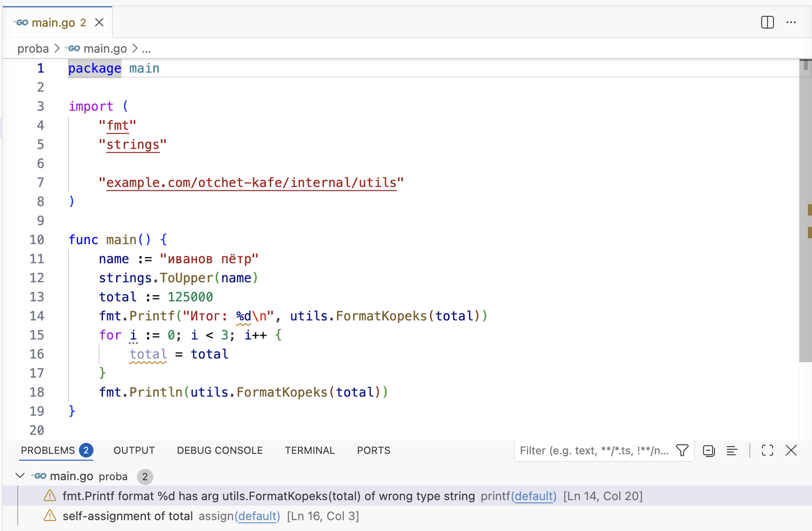Viewport: 812px width, 531px height.
Task: Click warning icon of self-assignment problem
Action: pyautogui.click(x=50, y=515)
